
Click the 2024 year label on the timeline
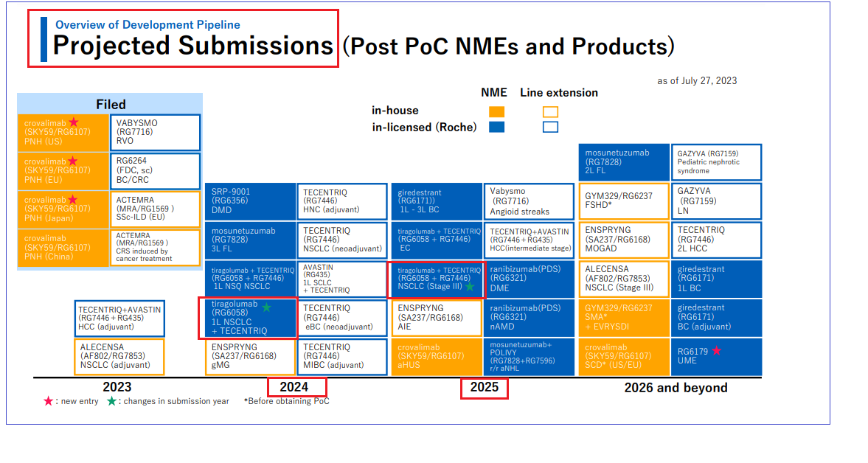(296, 388)
